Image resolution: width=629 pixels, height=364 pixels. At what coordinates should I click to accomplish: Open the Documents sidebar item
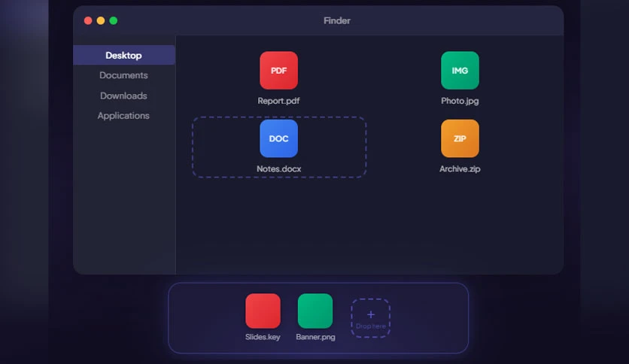click(x=124, y=75)
